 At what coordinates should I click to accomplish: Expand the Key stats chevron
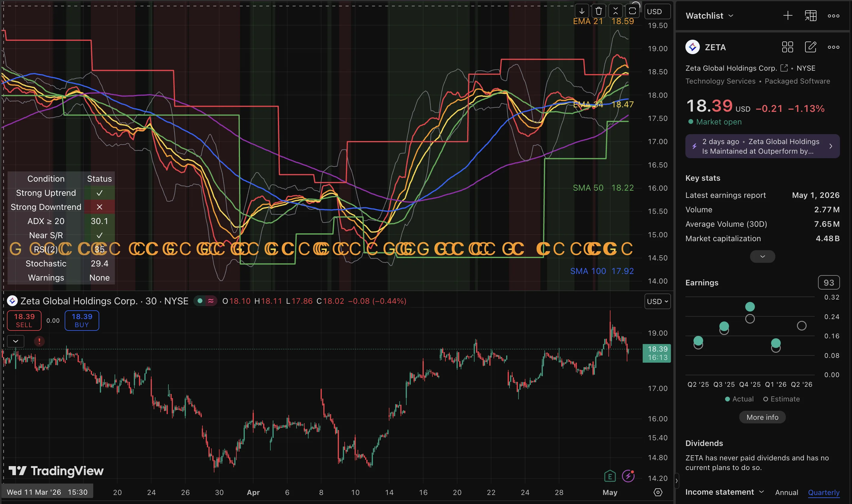click(762, 257)
